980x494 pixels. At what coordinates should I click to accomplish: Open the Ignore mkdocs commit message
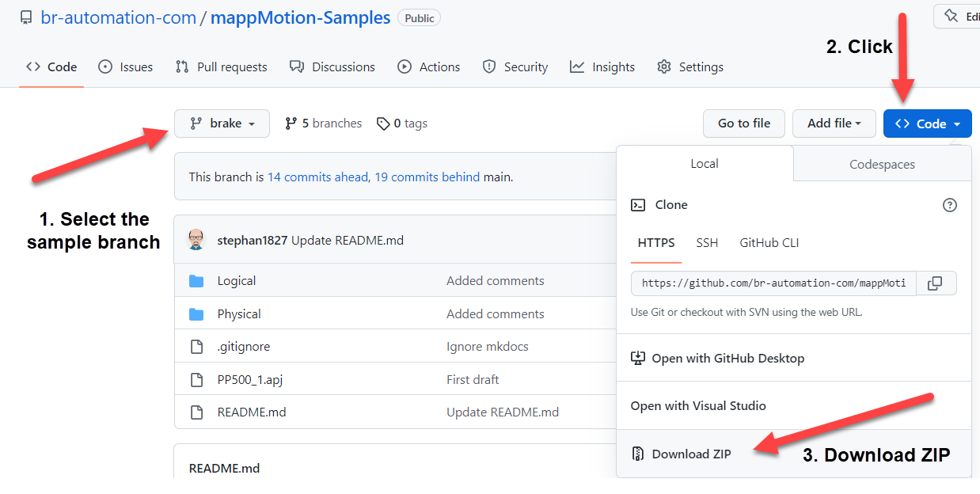click(488, 347)
